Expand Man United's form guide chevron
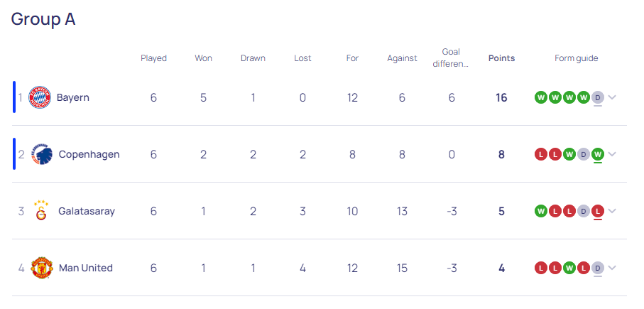 [612, 268]
